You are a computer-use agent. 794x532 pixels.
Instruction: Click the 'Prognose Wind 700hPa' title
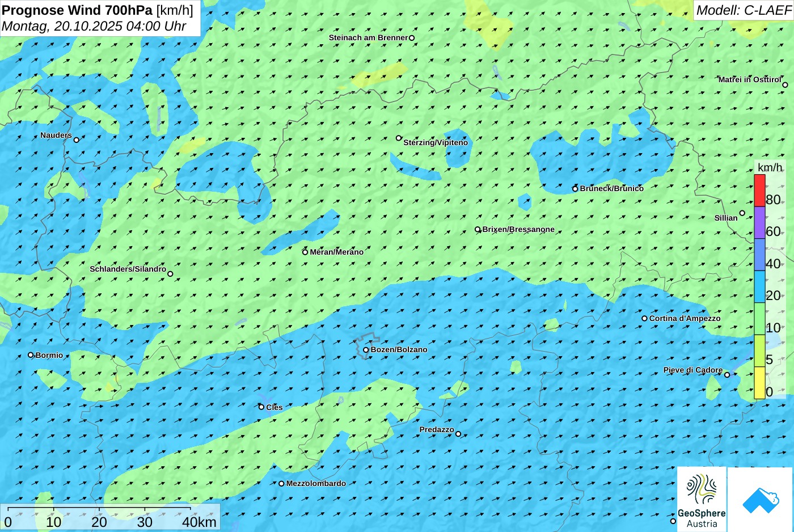[77, 10]
